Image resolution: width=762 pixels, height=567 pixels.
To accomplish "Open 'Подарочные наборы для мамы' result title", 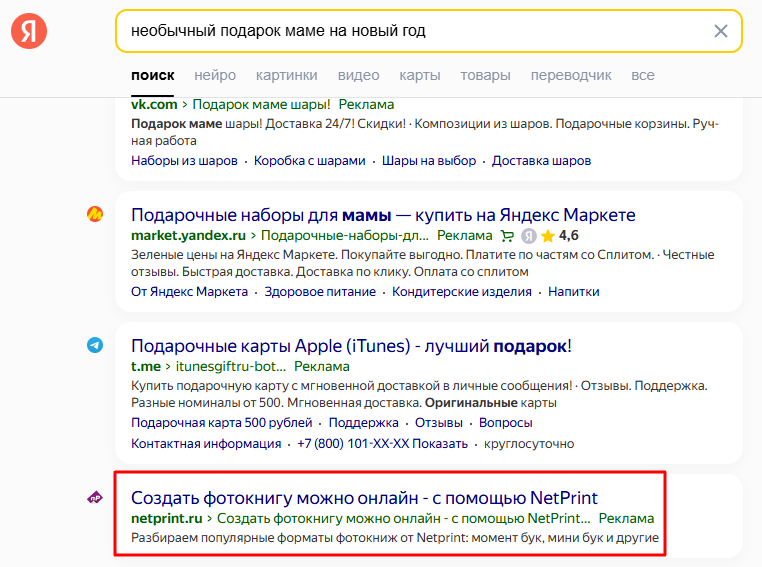I will (x=383, y=215).
